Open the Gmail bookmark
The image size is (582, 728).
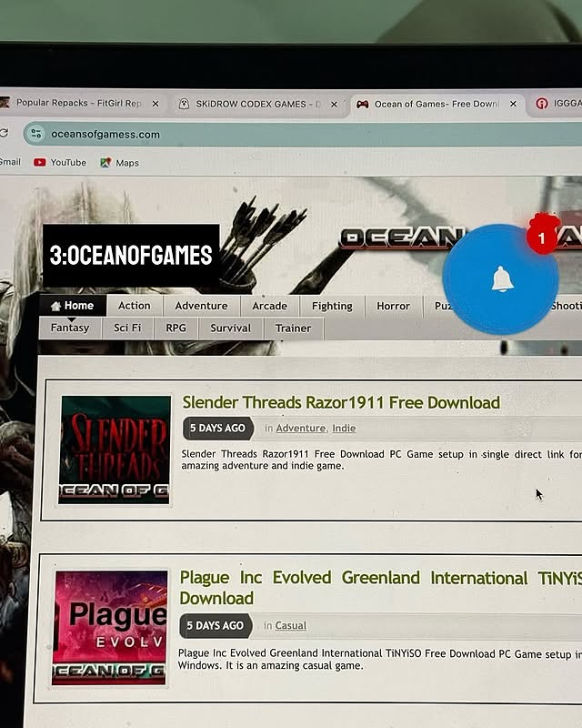pyautogui.click(x=10, y=162)
